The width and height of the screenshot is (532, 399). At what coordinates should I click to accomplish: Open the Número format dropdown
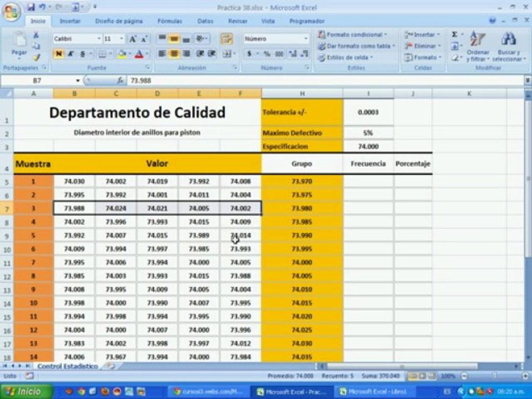[x=306, y=39]
